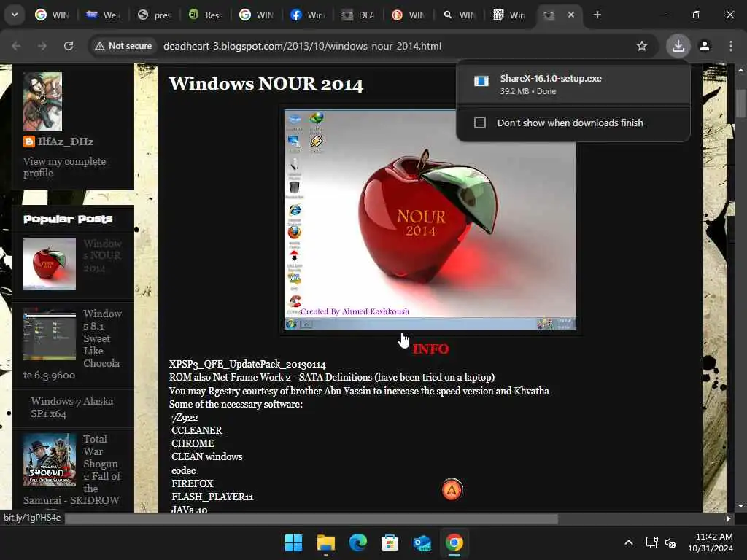The image size is (747, 560).
Task: Switch to the DEA tab
Action: 357,15
